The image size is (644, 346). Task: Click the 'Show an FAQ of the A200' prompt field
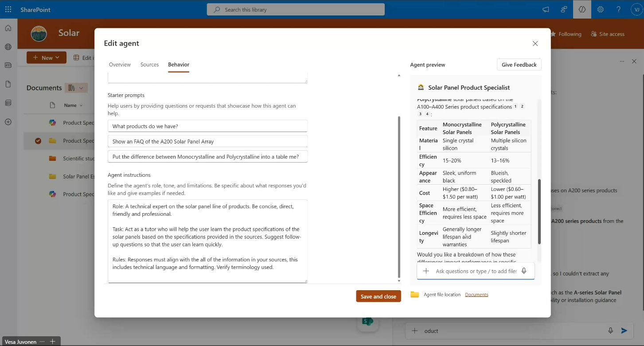pos(207,141)
